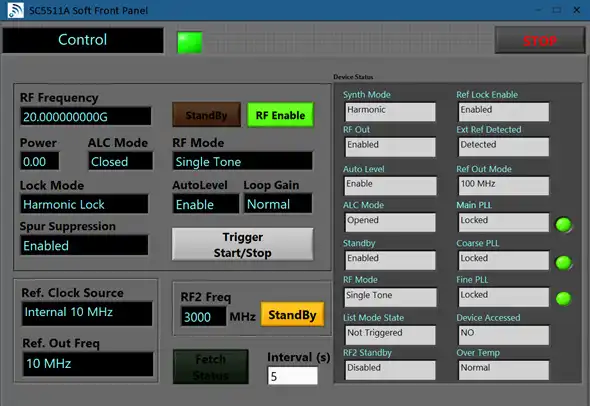590x406 pixels.
Task: Click the List Mode State Not Triggered field
Action: [x=391, y=335]
